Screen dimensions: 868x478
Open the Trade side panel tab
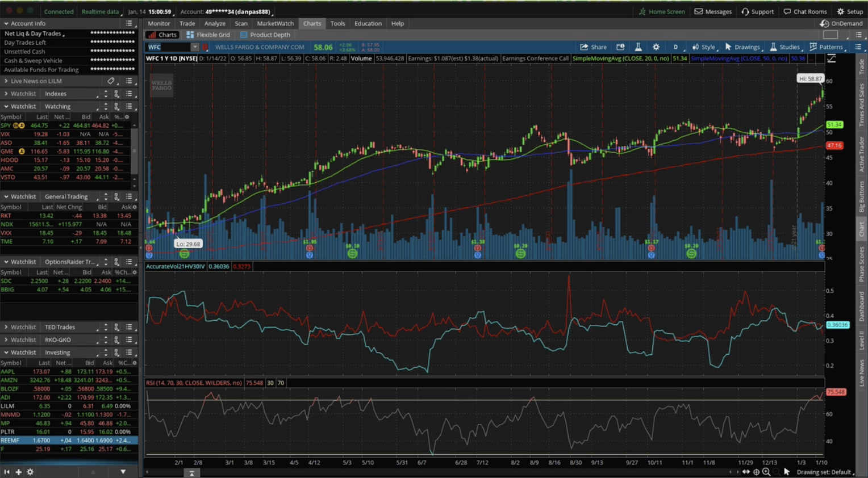861,66
